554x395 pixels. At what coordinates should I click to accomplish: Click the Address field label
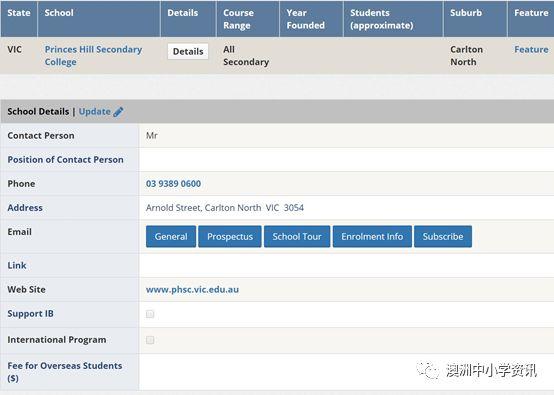tap(25, 208)
